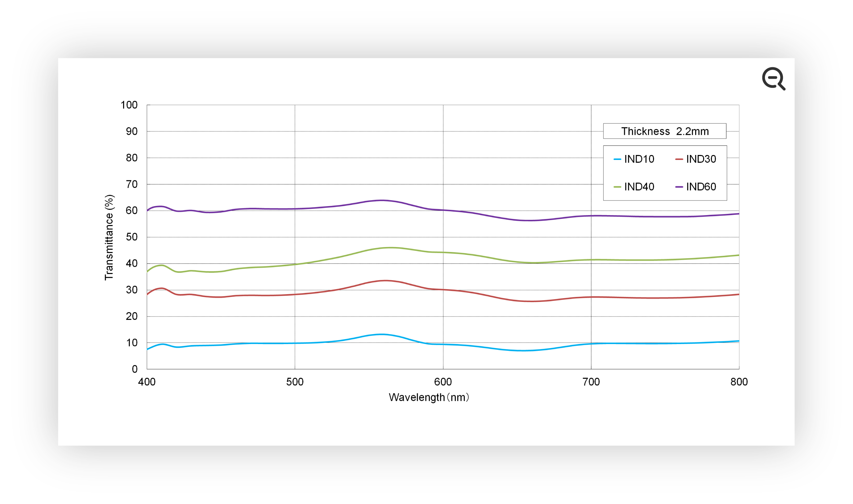Click the IND40 legend label

coord(639,187)
